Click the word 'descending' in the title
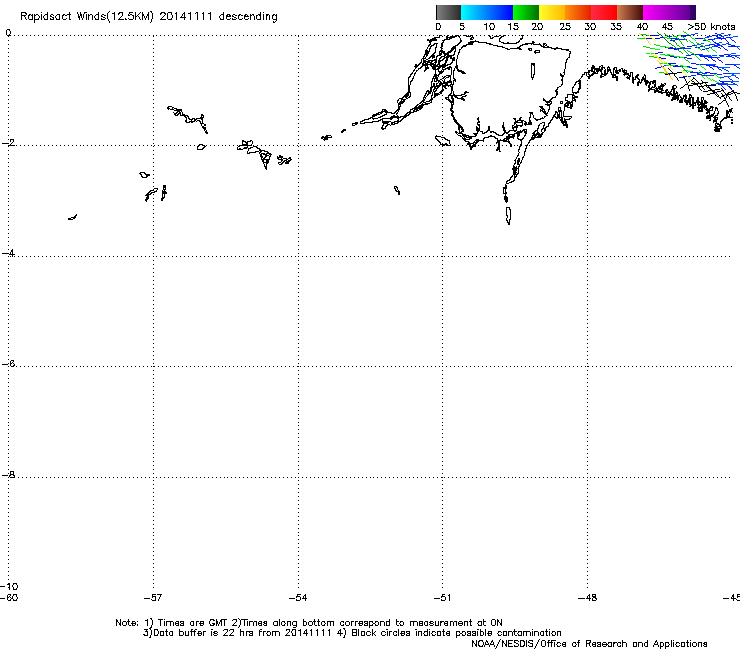The image size is (740, 650). 248,17
